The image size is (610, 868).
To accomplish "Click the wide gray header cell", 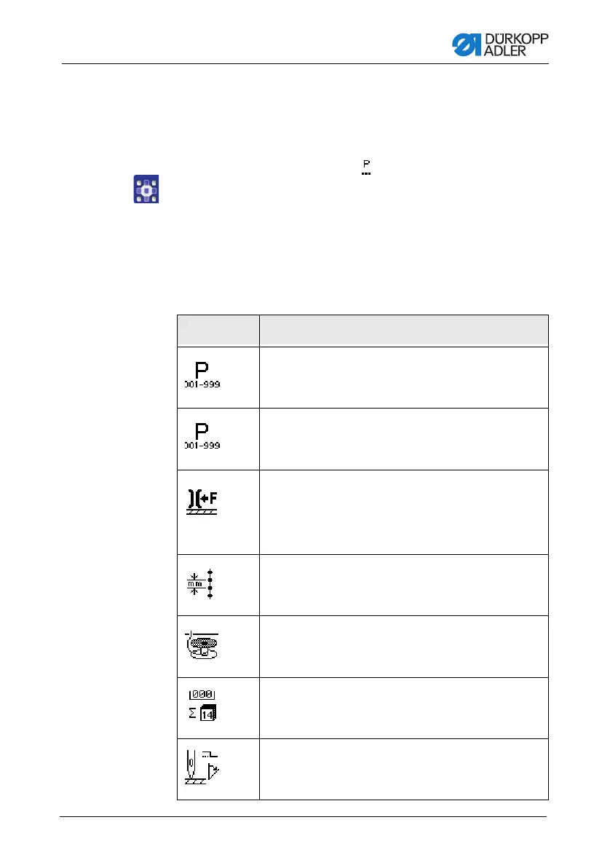I will (404, 331).
